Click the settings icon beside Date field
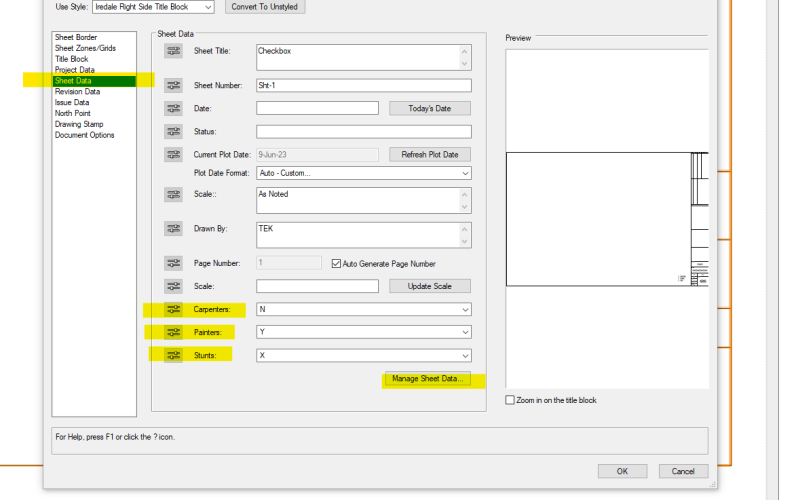This screenshot has width=796, height=500. pyautogui.click(x=174, y=108)
